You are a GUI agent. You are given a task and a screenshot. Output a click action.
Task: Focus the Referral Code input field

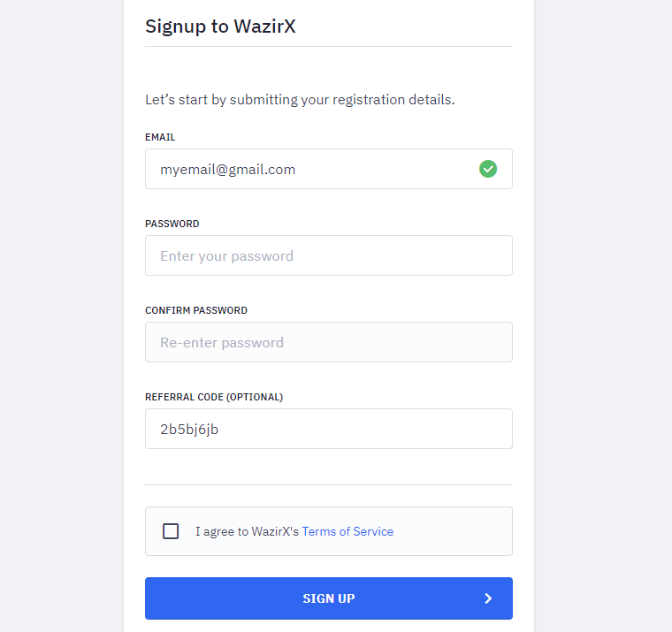click(x=329, y=429)
